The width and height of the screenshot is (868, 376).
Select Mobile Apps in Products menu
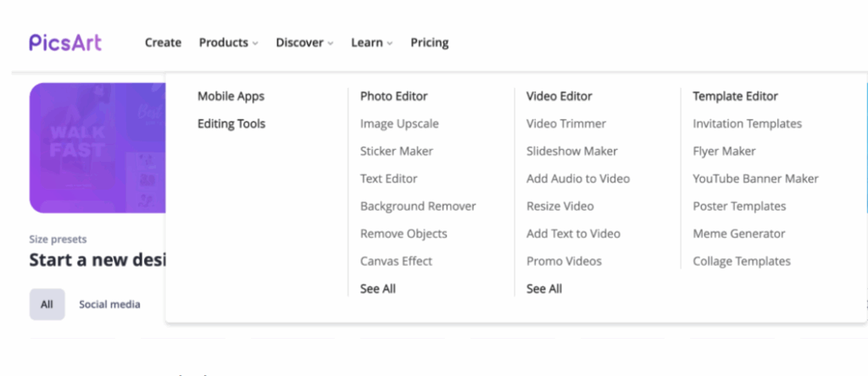231,97
